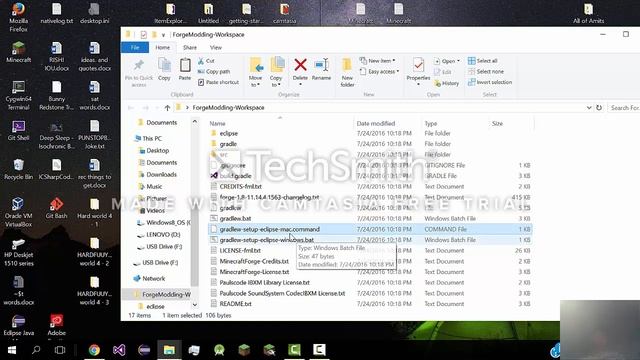Click Select all in ribbon

pos(482,61)
